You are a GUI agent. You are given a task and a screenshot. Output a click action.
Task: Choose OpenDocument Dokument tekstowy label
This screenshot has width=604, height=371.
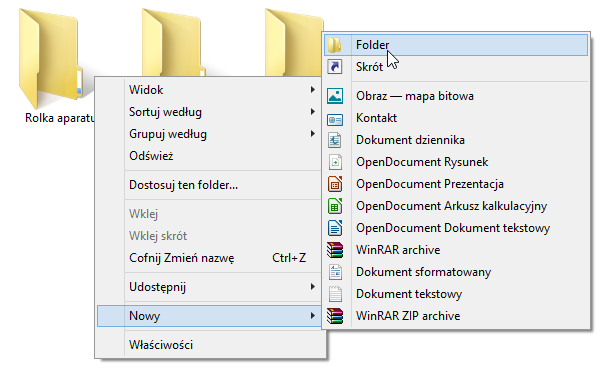tap(453, 228)
